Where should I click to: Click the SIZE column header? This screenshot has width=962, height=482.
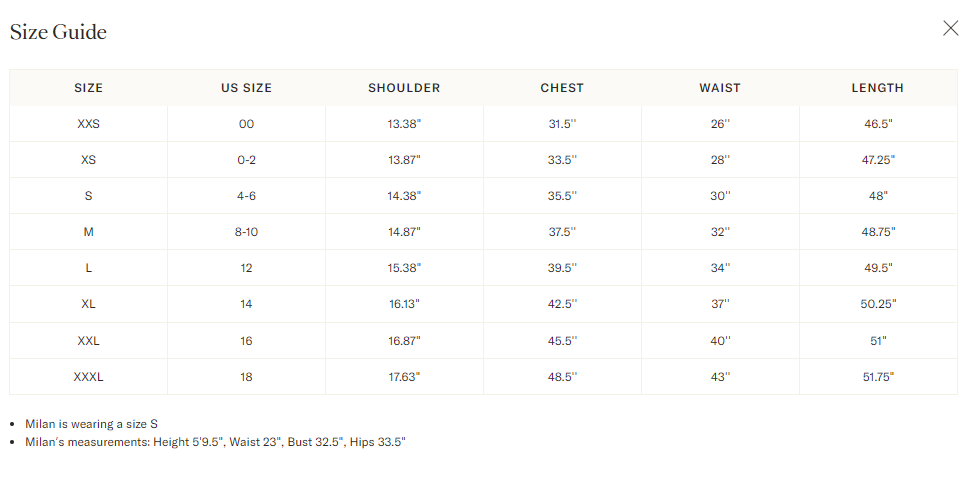point(88,88)
